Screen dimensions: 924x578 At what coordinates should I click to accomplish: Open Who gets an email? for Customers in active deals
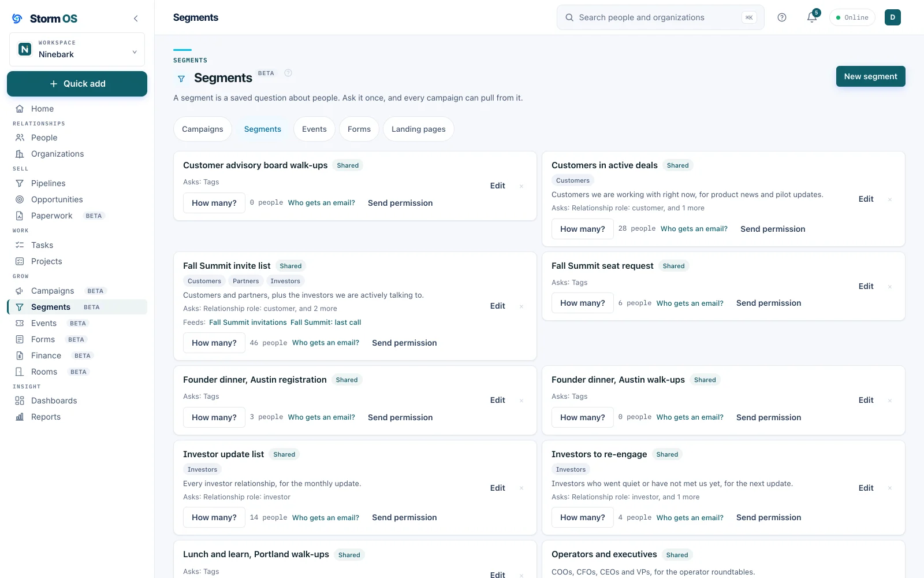tap(694, 229)
